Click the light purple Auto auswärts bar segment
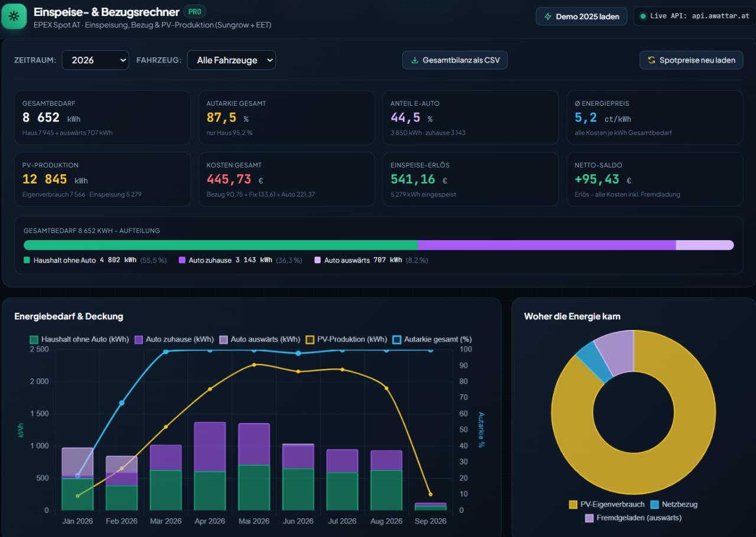The width and height of the screenshot is (756, 537). click(705, 245)
